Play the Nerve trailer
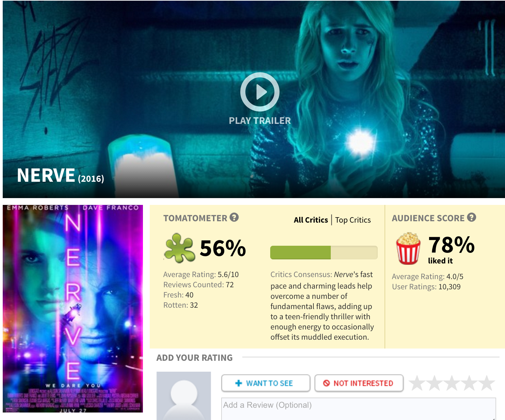Image resolution: width=505 pixels, height=420 pixels. click(260, 92)
